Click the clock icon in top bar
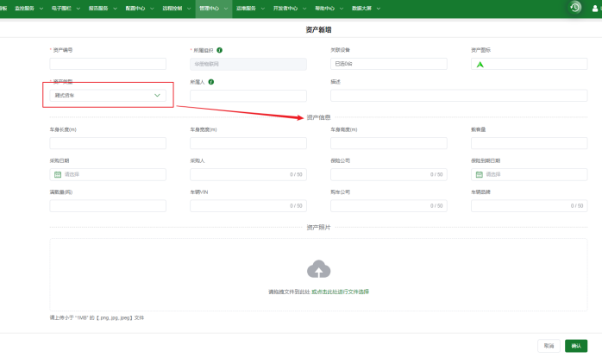This screenshot has height=364, width=602. 575,7
